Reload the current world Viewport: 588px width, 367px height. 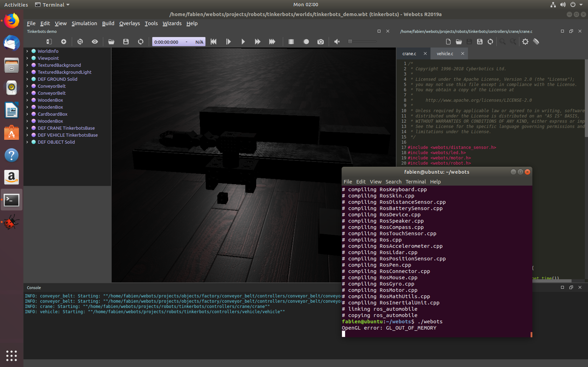141,42
